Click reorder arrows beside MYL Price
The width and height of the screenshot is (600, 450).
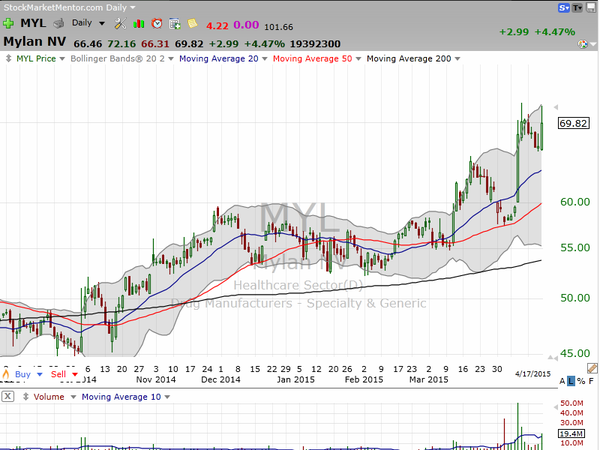(8, 59)
